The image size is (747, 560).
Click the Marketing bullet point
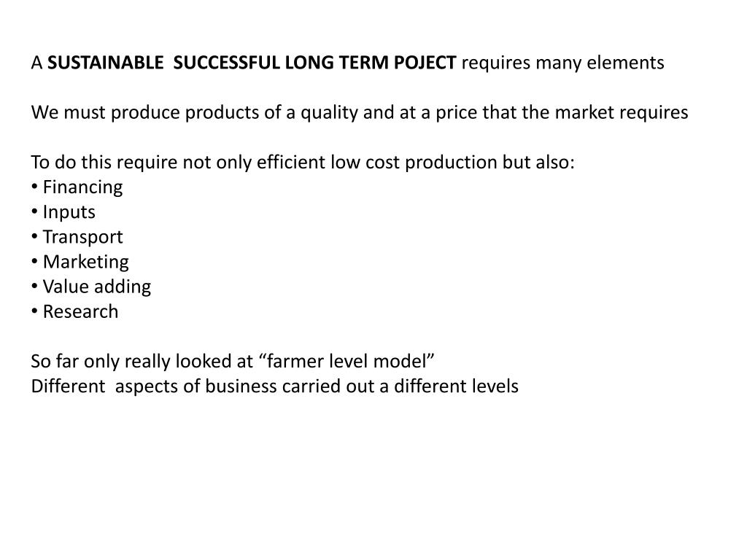click(80, 262)
